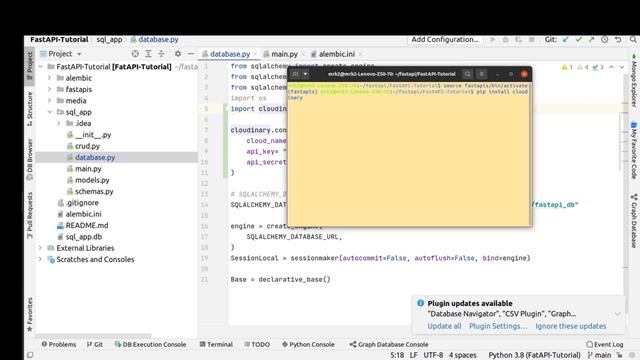Toggle Structure tool window side tab

[29, 108]
